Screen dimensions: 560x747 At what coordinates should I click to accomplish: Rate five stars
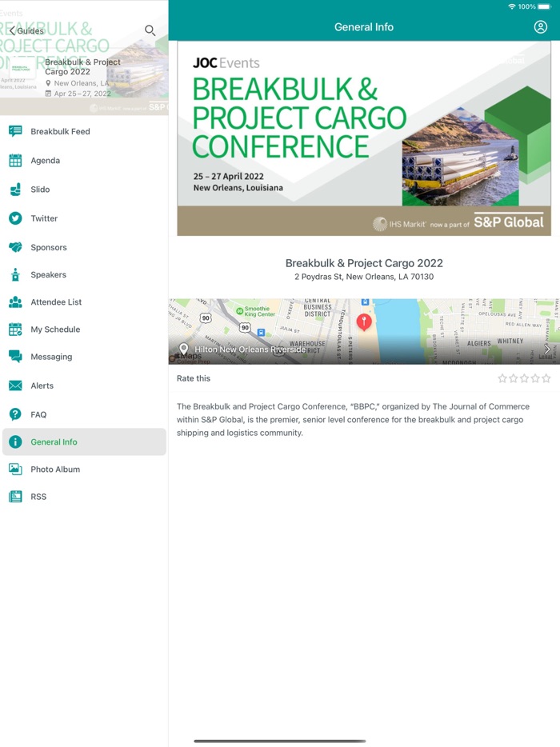point(546,378)
